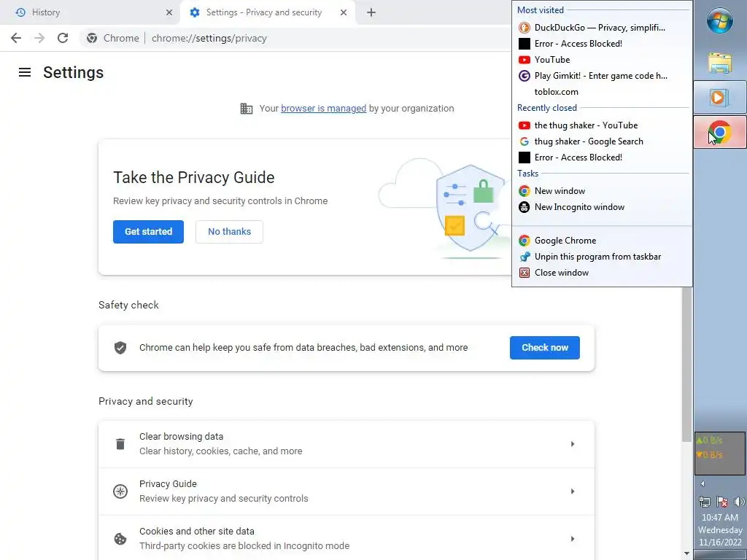Click the Privacy Guide compass icon

pyautogui.click(x=120, y=491)
